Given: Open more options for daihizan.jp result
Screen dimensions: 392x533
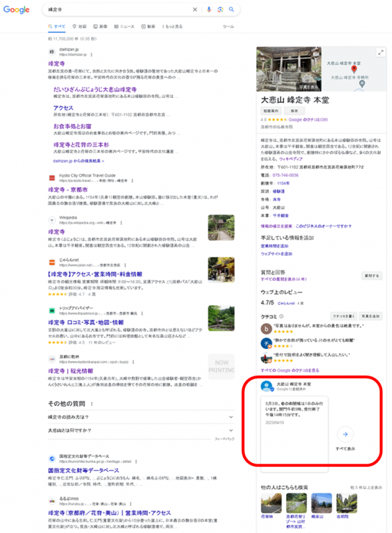Looking at the screenshot, I should 91,55.
